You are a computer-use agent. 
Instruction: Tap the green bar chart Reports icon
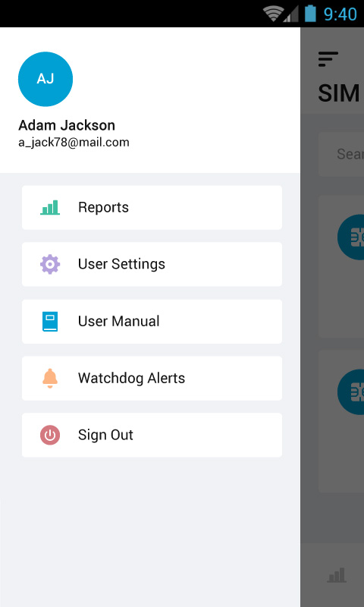[x=50, y=207]
